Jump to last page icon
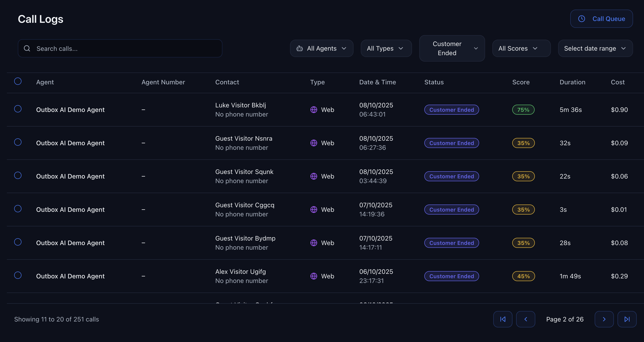 pos(627,319)
